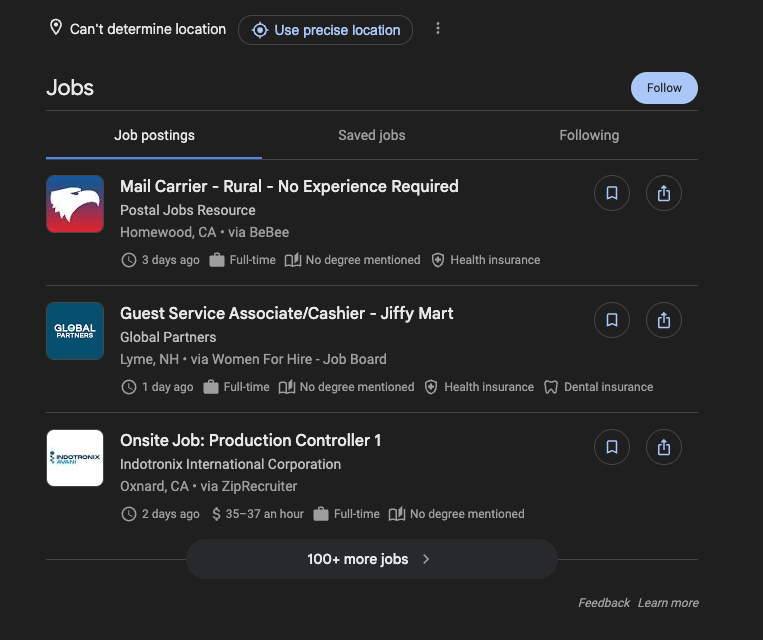Click briefcase icon in Global Partners row
The height and width of the screenshot is (640, 763).
click(x=211, y=387)
